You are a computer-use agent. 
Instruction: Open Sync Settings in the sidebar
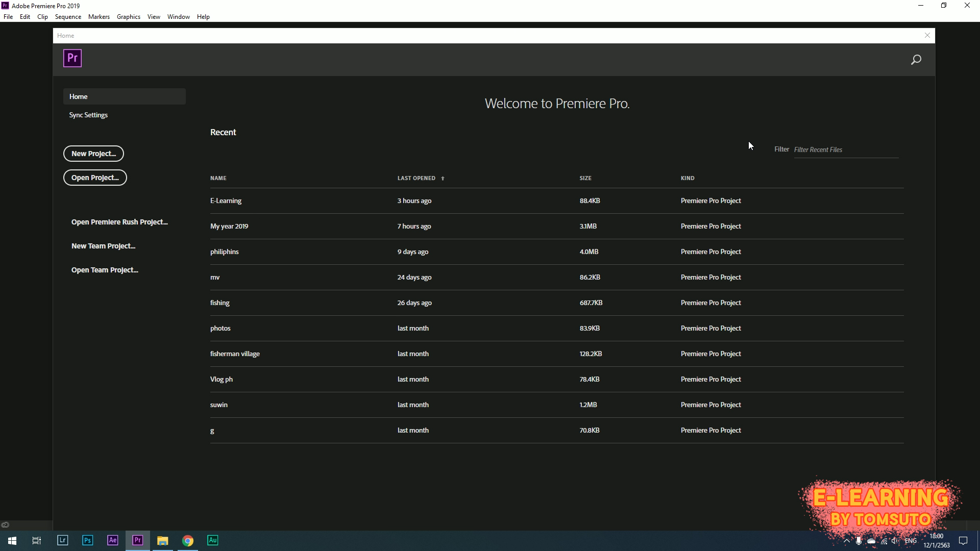[x=88, y=115]
